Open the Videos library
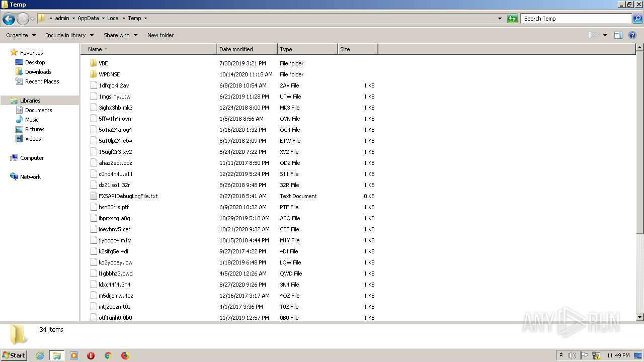This screenshot has height=362, width=644. click(x=33, y=139)
